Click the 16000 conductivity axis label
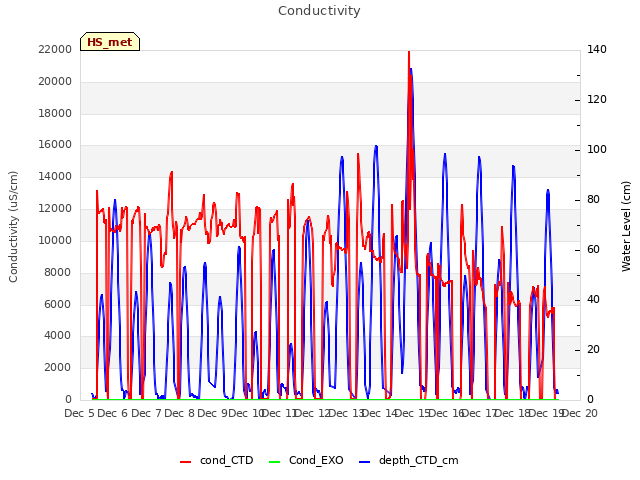This screenshot has height=480, width=640. tap(55, 144)
